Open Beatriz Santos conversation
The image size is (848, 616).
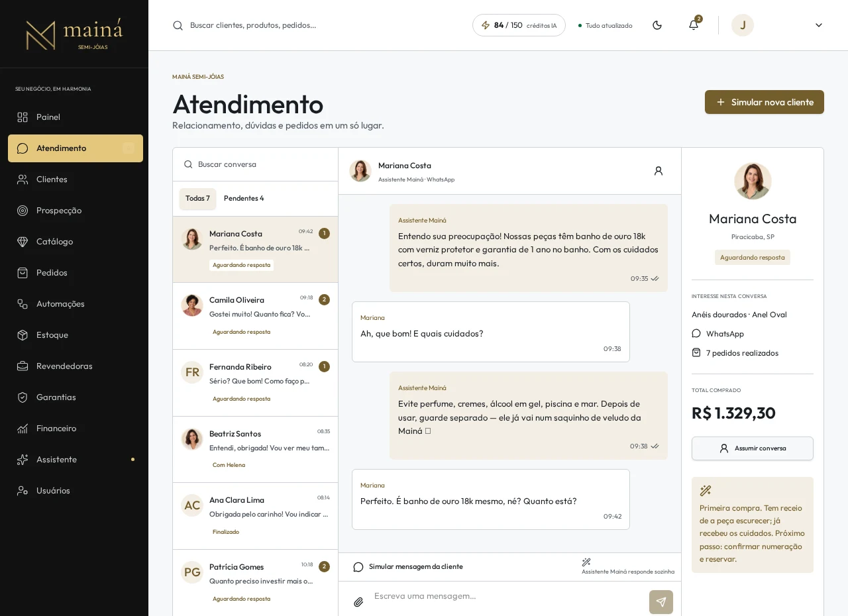256,450
